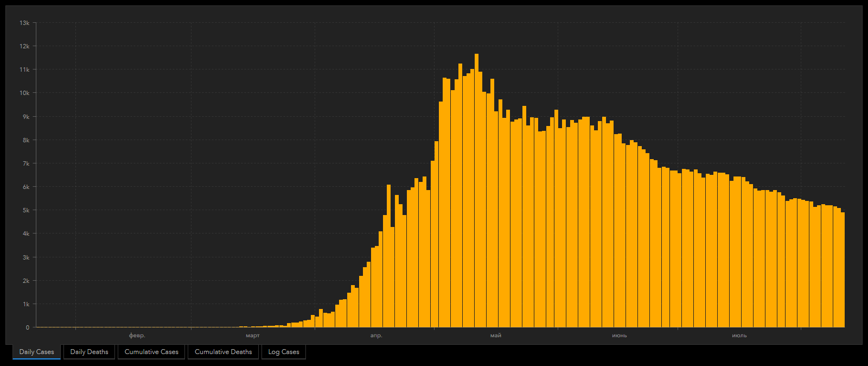Open the Daily Deaths tab
The height and width of the screenshot is (366, 868).
[x=90, y=352]
